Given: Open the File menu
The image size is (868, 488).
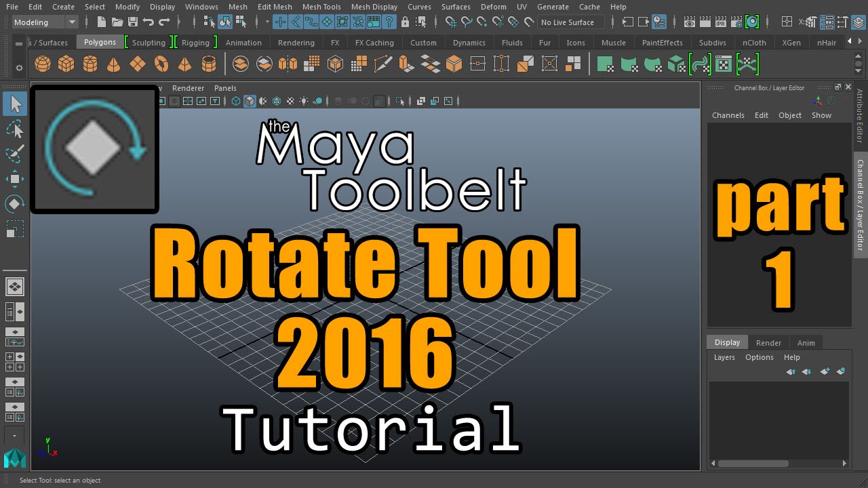Looking at the screenshot, I should [12, 7].
